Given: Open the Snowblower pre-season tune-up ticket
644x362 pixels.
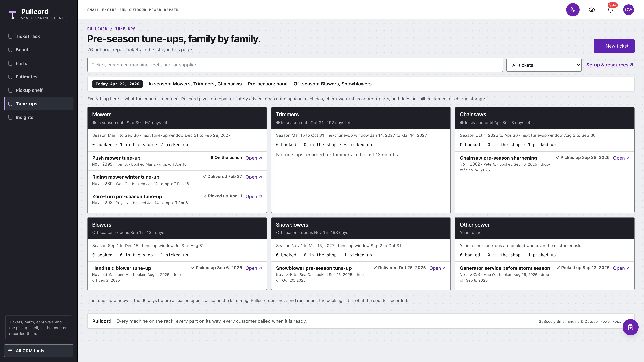Looking at the screenshot, I should 437,268.
